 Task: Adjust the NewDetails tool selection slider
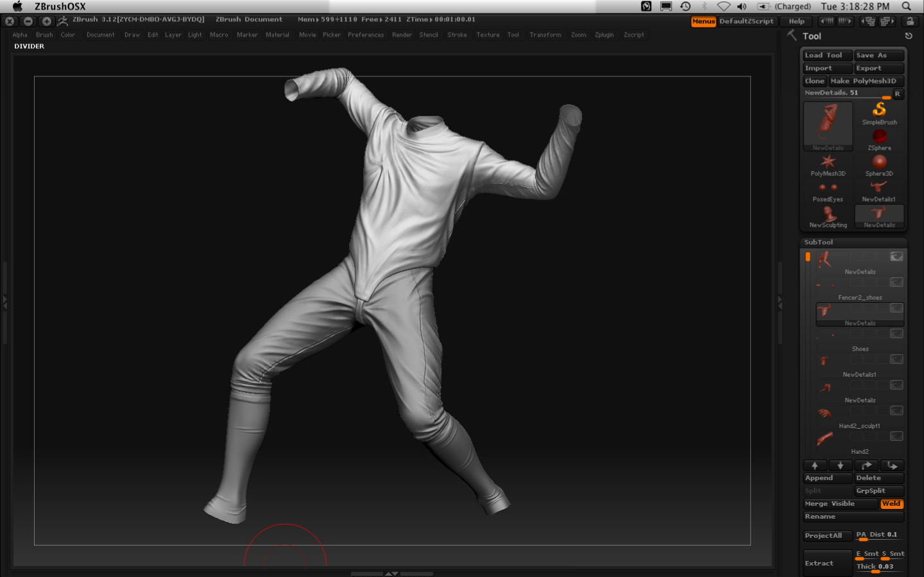pyautogui.click(x=847, y=94)
